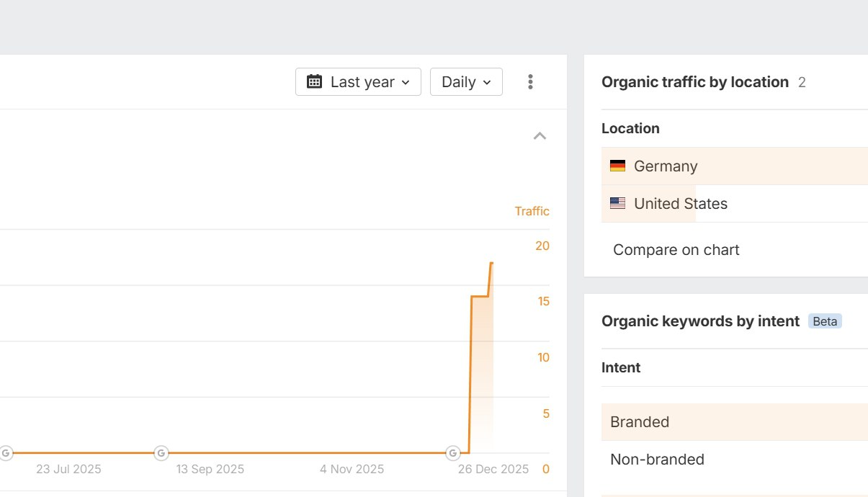Click the Intent column header
Screen dimensions: 868x497
click(621, 367)
